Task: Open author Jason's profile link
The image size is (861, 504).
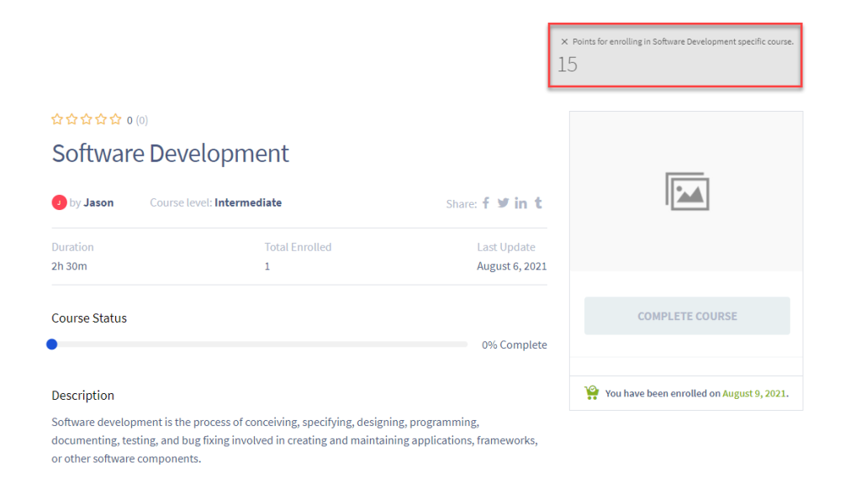Action: [x=98, y=202]
